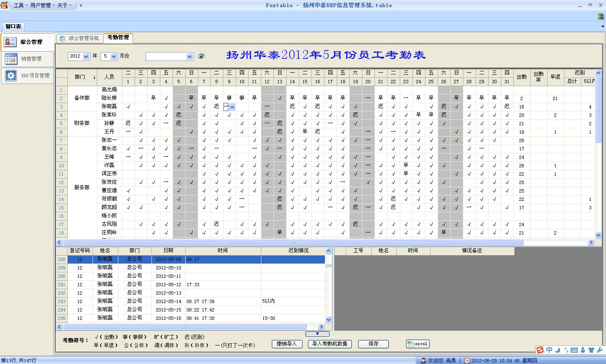Click the 出勤率 column header
Image resolution: width=606 pixels, height=364 pixels.
pos(538,77)
